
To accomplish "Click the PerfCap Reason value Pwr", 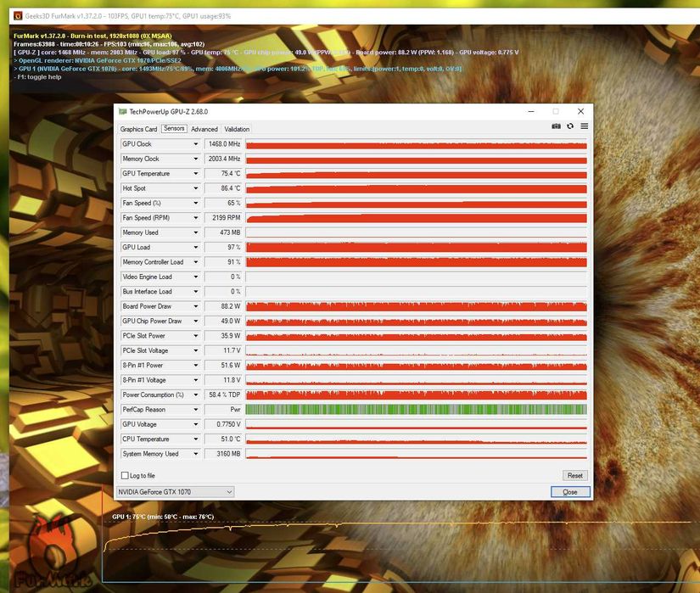I will pyautogui.click(x=223, y=410).
